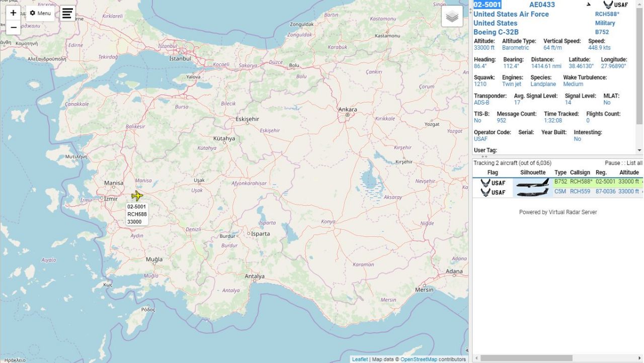This screenshot has width=644, height=363.
Task: Click C5M silhouette in second row
Action: point(533,192)
